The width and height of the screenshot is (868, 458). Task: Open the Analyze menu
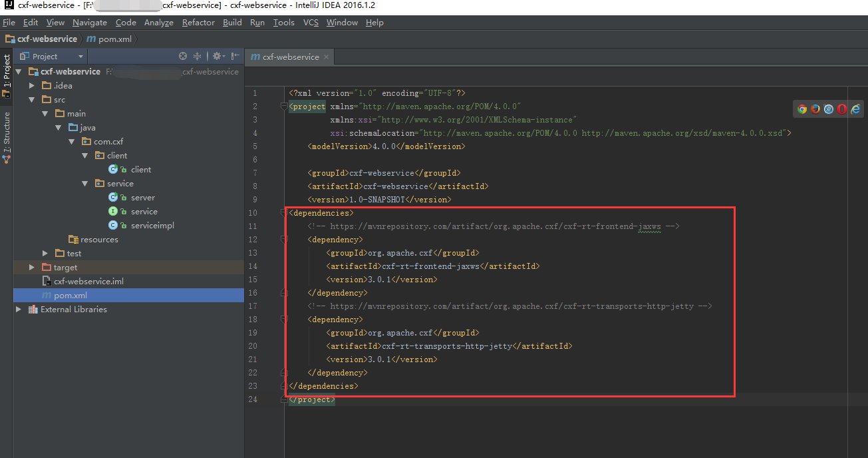(x=159, y=23)
